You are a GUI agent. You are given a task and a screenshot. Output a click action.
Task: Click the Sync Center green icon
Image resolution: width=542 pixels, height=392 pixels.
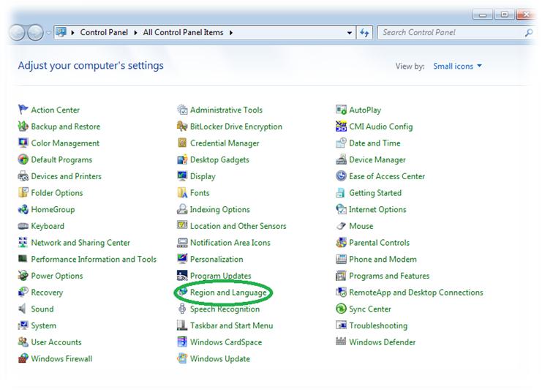(x=341, y=309)
